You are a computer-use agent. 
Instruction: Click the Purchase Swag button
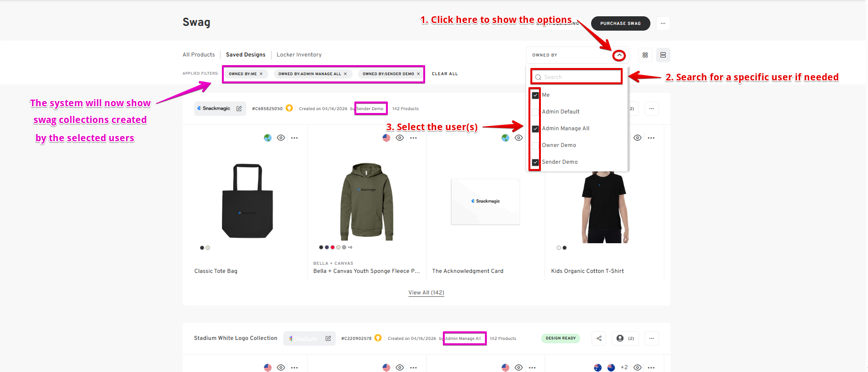point(620,23)
